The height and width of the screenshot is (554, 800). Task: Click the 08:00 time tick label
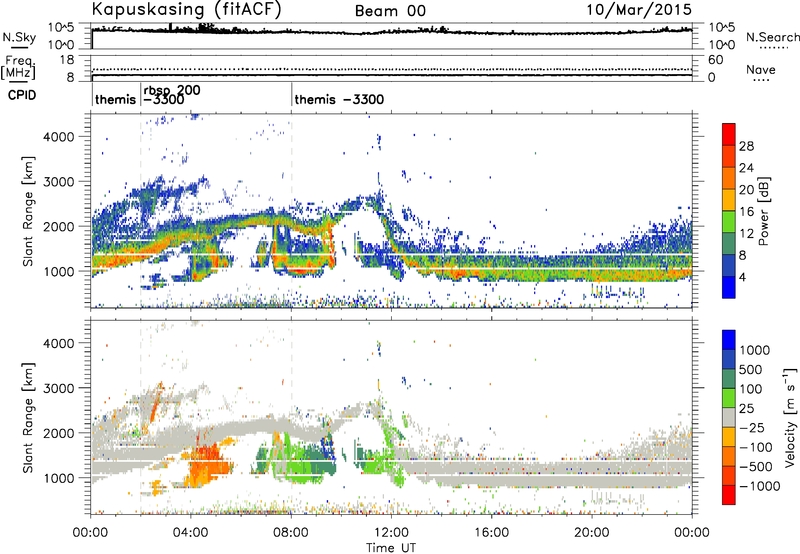[x=291, y=533]
